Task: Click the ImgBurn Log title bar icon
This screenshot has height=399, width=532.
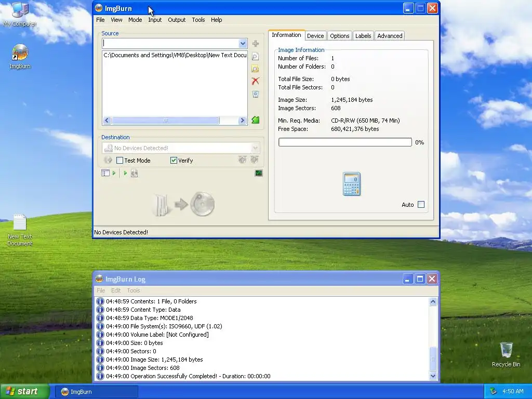Action: 99,279
